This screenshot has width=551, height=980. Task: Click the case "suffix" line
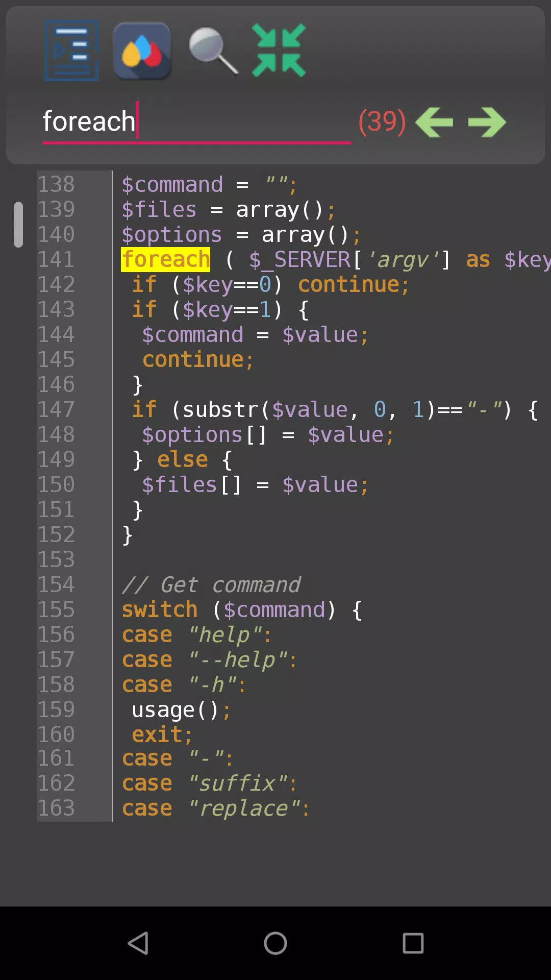coord(209,783)
